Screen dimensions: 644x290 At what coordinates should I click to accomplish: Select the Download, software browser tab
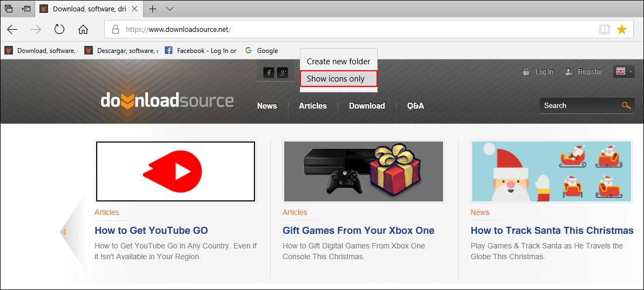[89, 9]
